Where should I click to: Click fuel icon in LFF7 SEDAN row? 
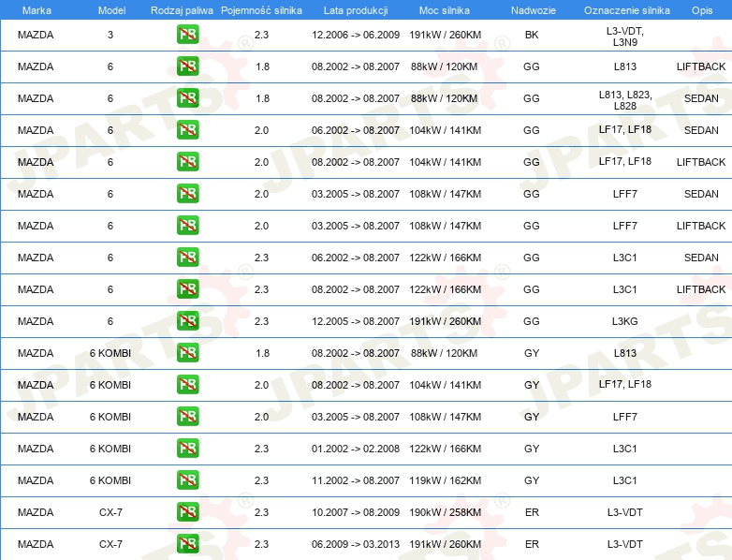coord(187,194)
